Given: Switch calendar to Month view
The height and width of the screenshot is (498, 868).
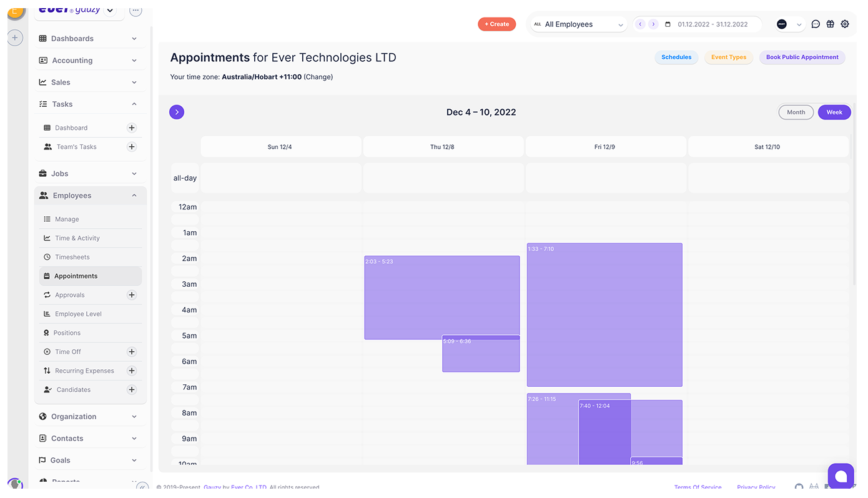Looking at the screenshot, I should point(796,112).
